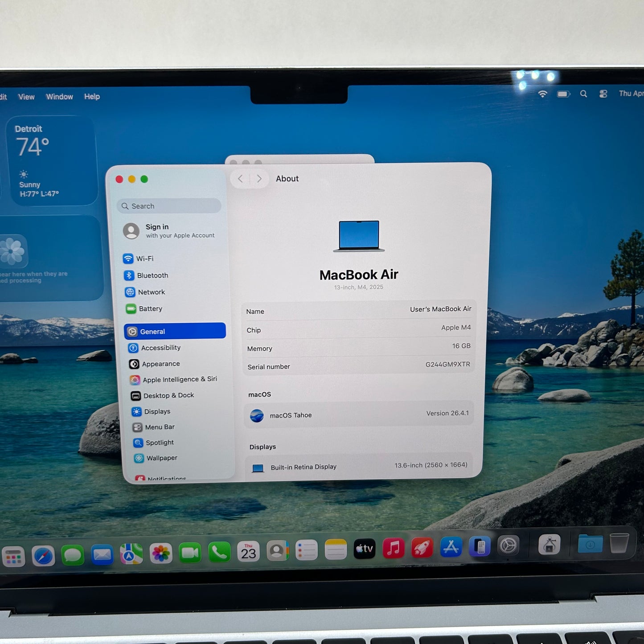Screen dimensions: 644x644
Task: Click the settings Search field
Action: (x=169, y=206)
